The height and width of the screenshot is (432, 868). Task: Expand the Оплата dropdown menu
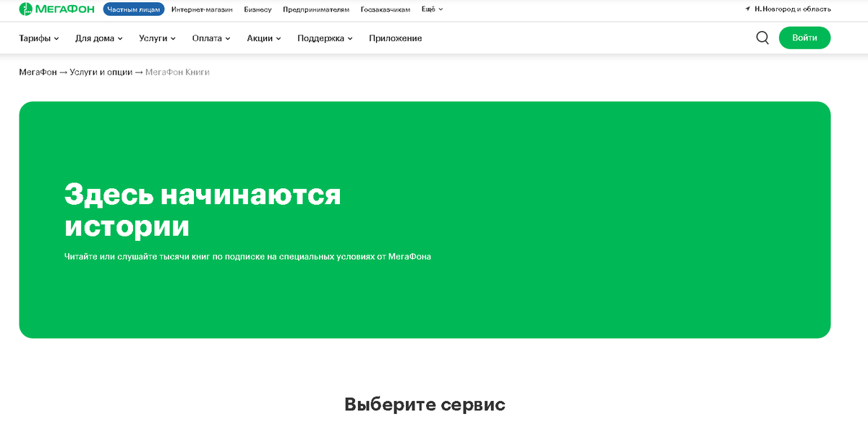pyautogui.click(x=211, y=38)
